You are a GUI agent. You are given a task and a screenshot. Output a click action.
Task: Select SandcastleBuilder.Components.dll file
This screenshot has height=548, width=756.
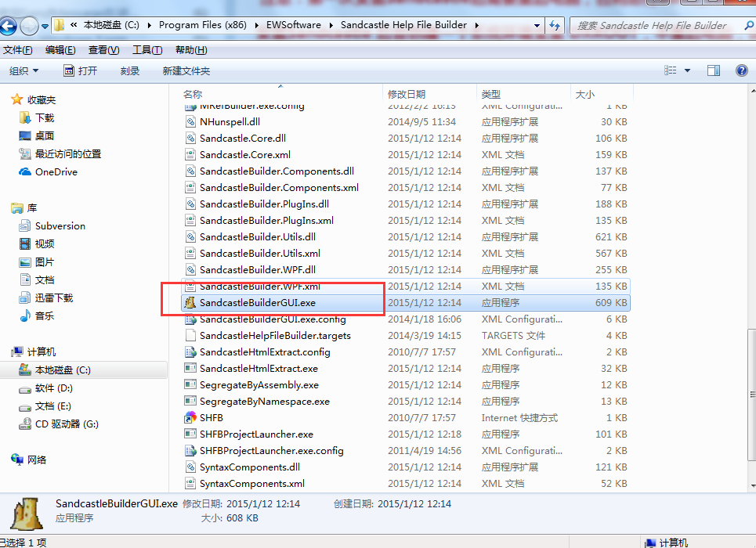[406, 171]
